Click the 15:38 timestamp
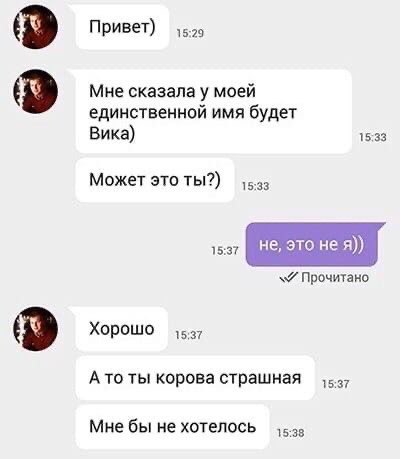400x459 pixels. tap(290, 433)
